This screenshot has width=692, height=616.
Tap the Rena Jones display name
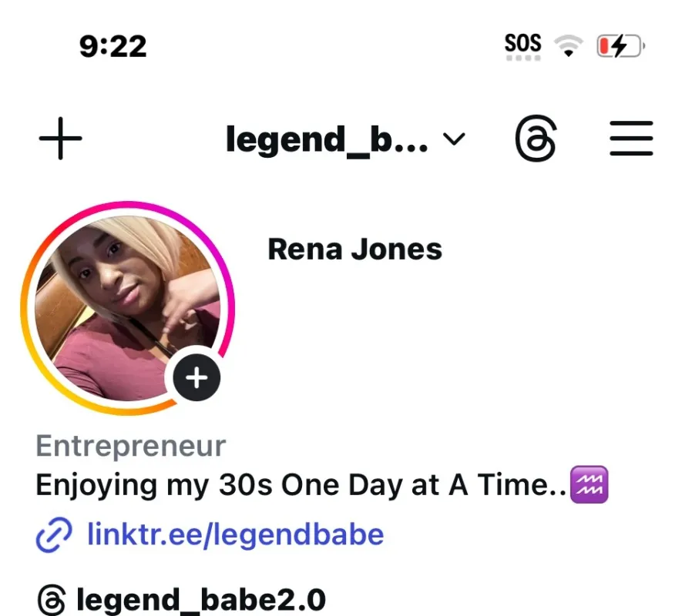(354, 249)
